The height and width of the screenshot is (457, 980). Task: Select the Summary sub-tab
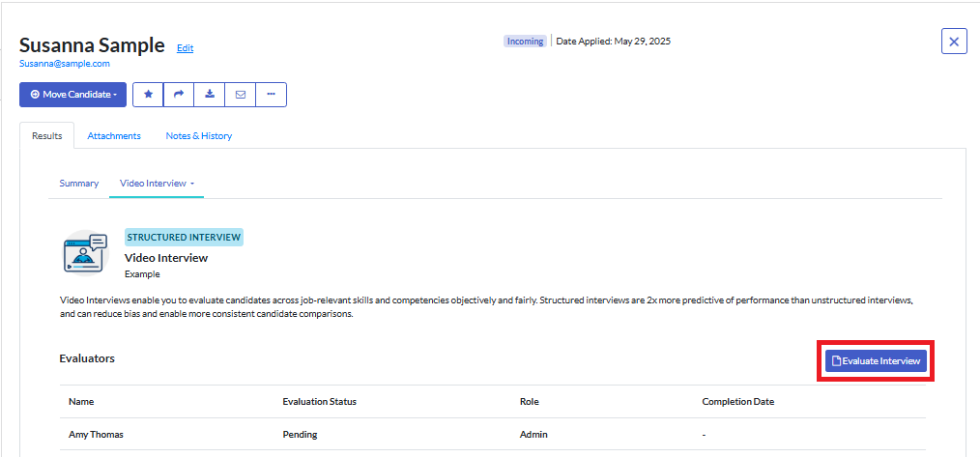pyautogui.click(x=78, y=184)
